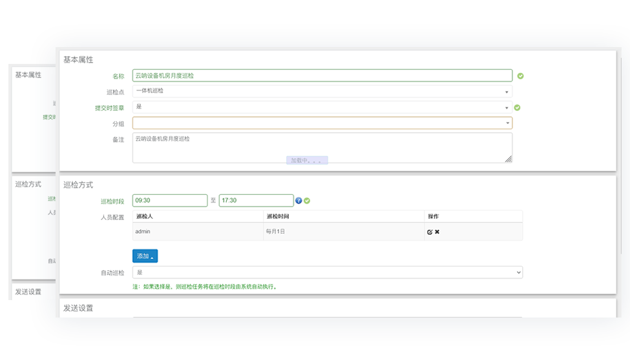Click the 巡检时间 column header
630x364 pixels.
click(277, 216)
